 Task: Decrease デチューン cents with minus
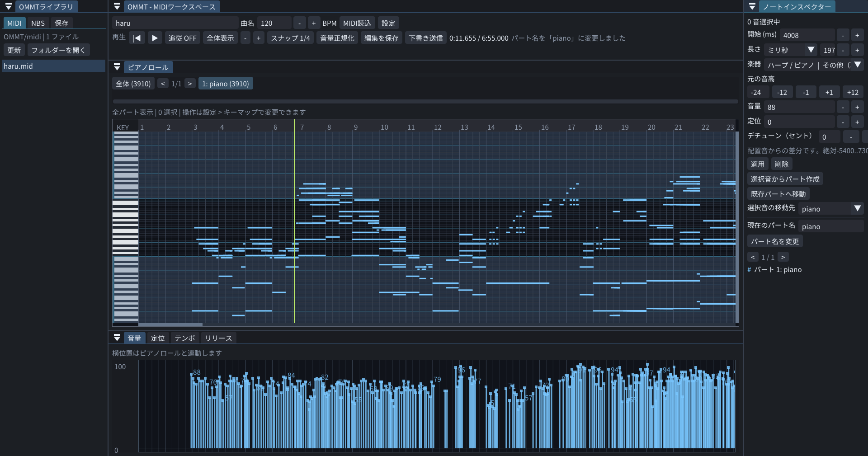(851, 137)
